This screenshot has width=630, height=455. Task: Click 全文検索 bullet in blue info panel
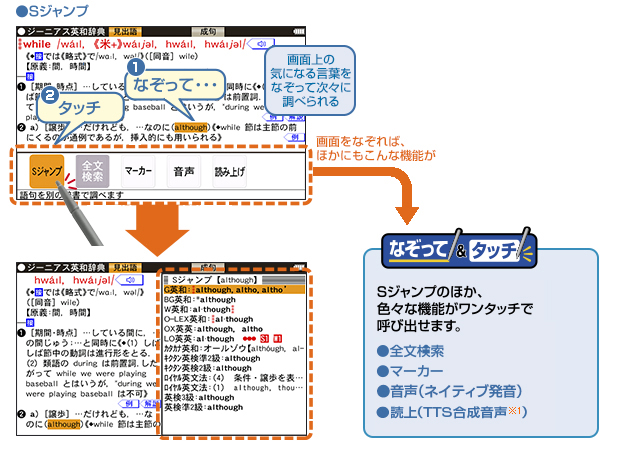[x=411, y=351]
